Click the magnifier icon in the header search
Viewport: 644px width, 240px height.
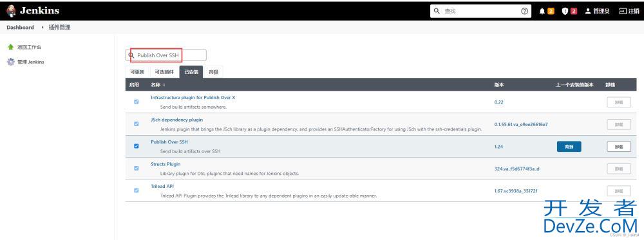(437, 11)
